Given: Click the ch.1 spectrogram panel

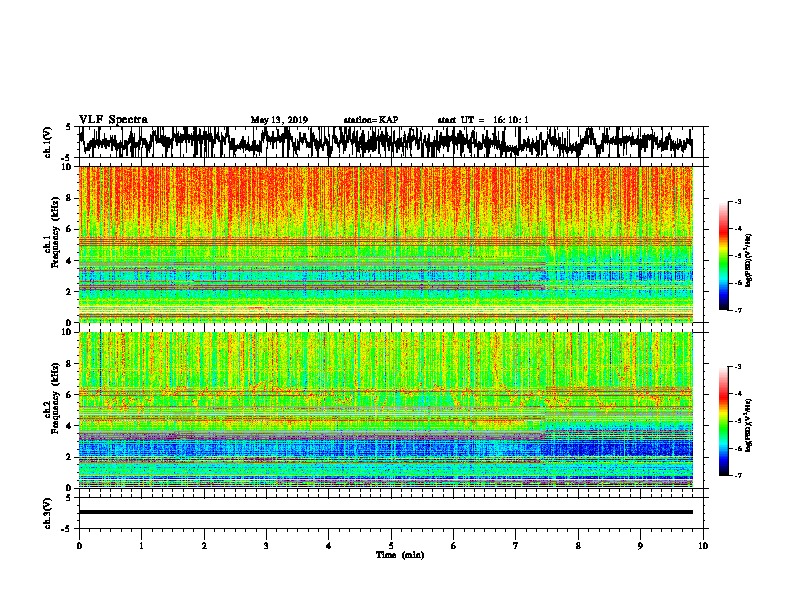Looking at the screenshot, I should pyautogui.click(x=385, y=244).
